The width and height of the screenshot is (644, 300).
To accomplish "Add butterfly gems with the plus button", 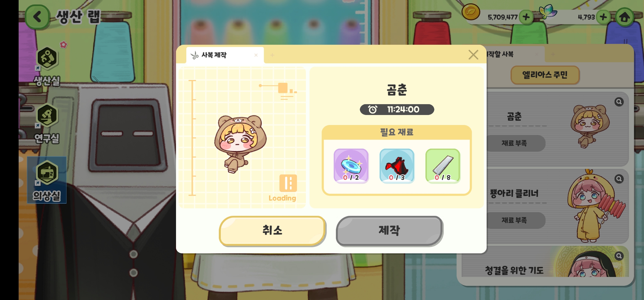I will tap(603, 17).
